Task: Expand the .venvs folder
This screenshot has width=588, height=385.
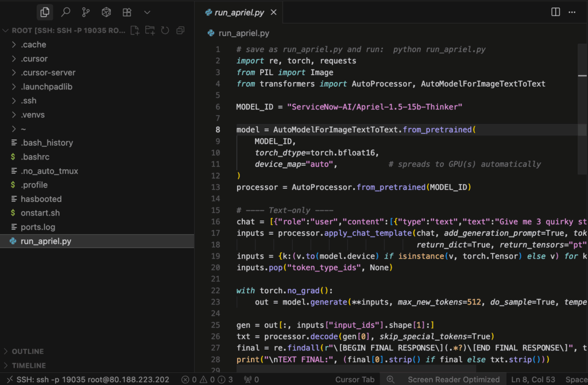Action: pos(33,115)
